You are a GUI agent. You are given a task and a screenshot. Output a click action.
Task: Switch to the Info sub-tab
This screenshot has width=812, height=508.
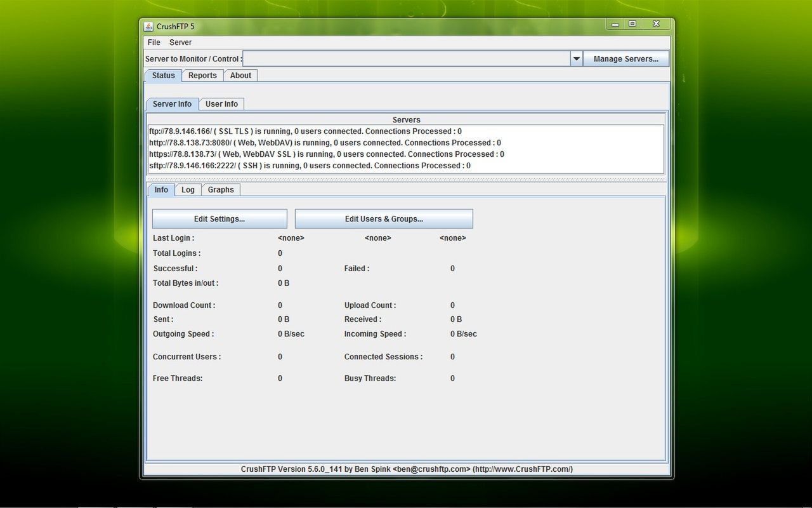[161, 190]
